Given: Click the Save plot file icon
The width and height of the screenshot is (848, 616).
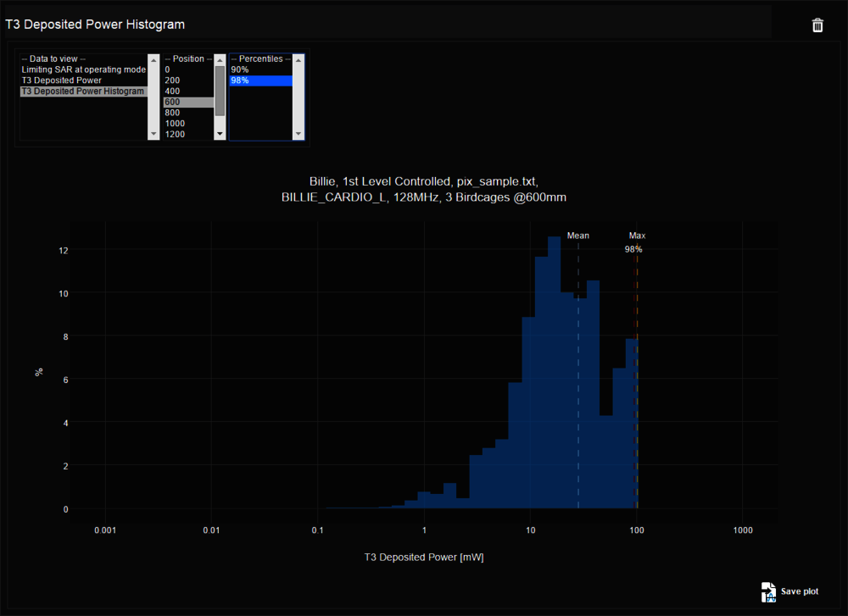Looking at the screenshot, I should point(768,591).
